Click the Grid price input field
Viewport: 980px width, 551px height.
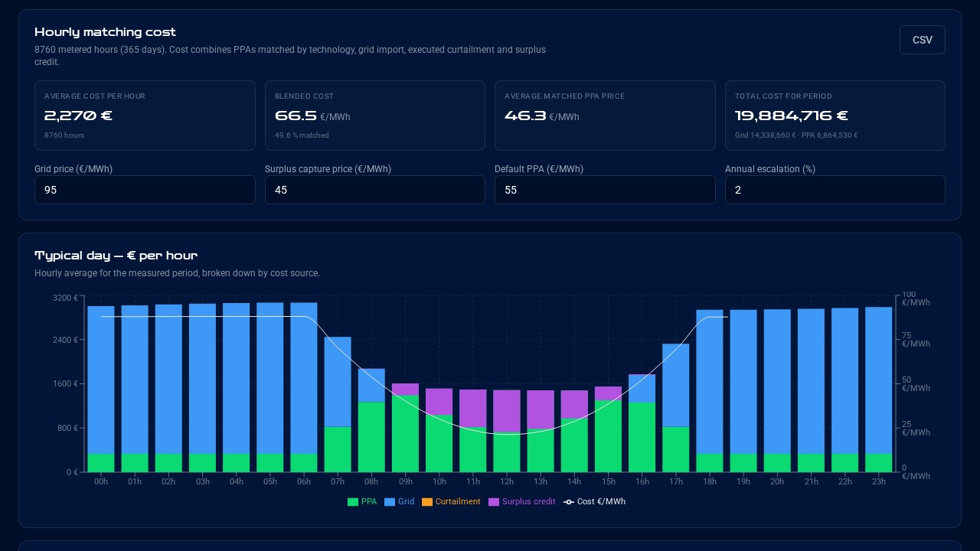click(x=145, y=190)
